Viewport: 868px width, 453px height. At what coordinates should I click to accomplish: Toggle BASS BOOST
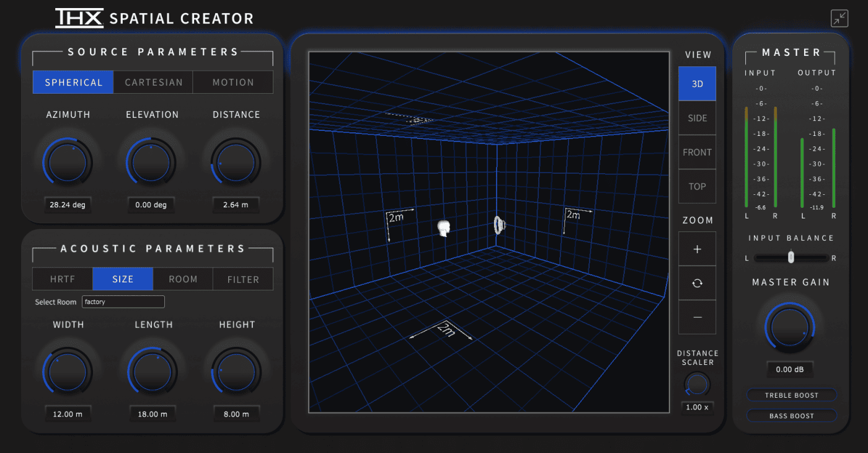[791, 416]
